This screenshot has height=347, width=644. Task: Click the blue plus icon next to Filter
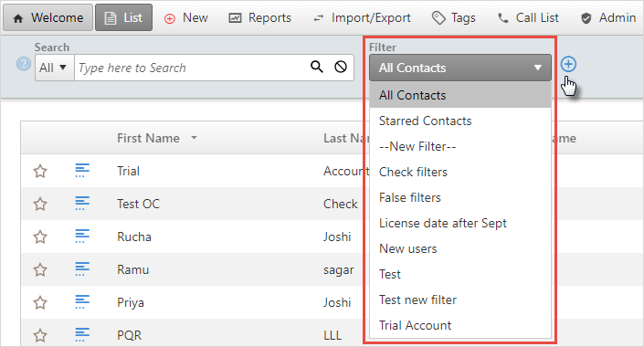point(568,64)
